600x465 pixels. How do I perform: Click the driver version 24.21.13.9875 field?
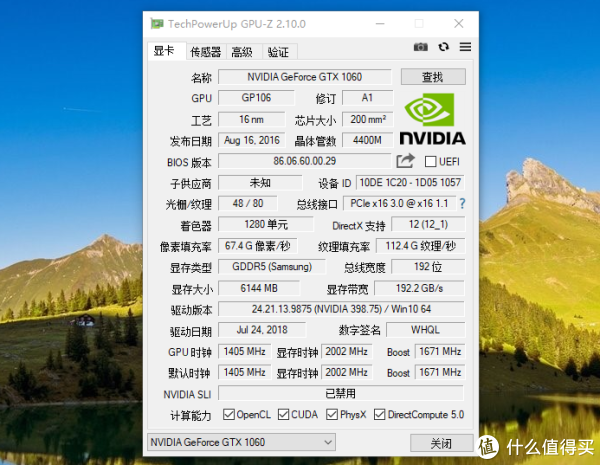341,309
